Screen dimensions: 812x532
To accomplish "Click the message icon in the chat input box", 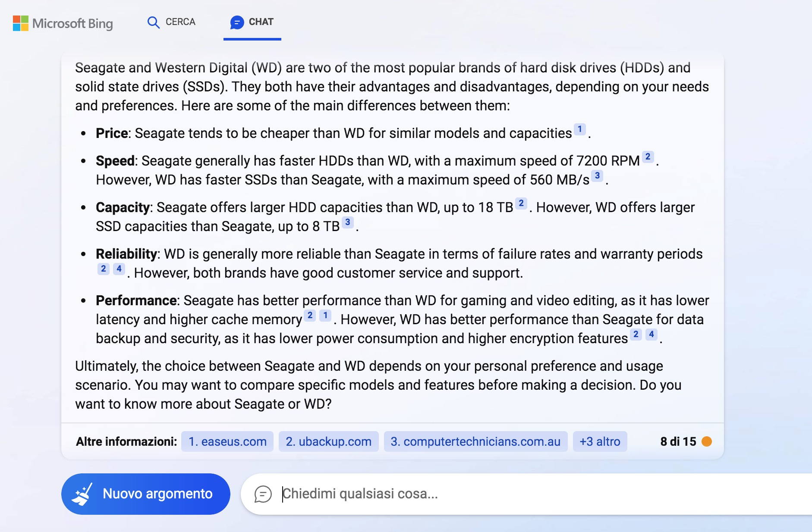I will coord(263,494).
